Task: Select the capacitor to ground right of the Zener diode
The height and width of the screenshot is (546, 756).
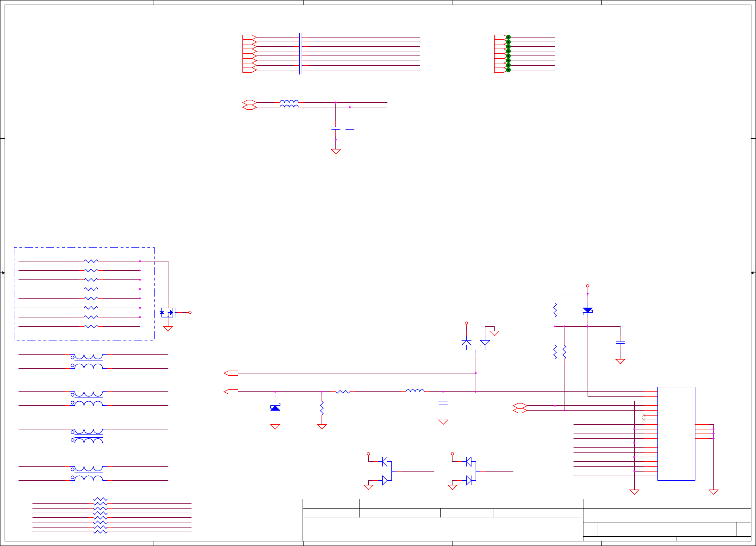Action: pyautogui.click(x=620, y=342)
